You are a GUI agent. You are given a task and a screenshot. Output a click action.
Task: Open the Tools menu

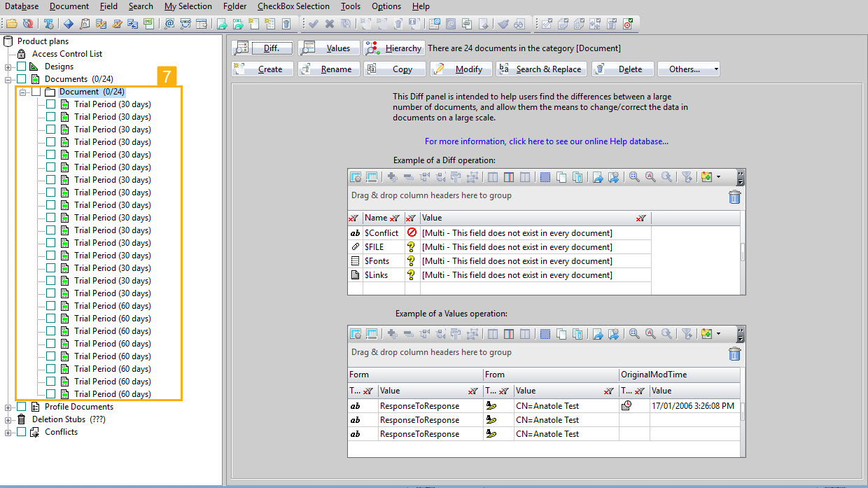351,6
